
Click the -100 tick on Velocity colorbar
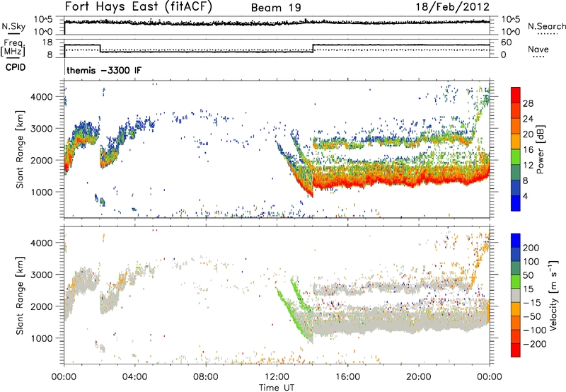coord(535,330)
